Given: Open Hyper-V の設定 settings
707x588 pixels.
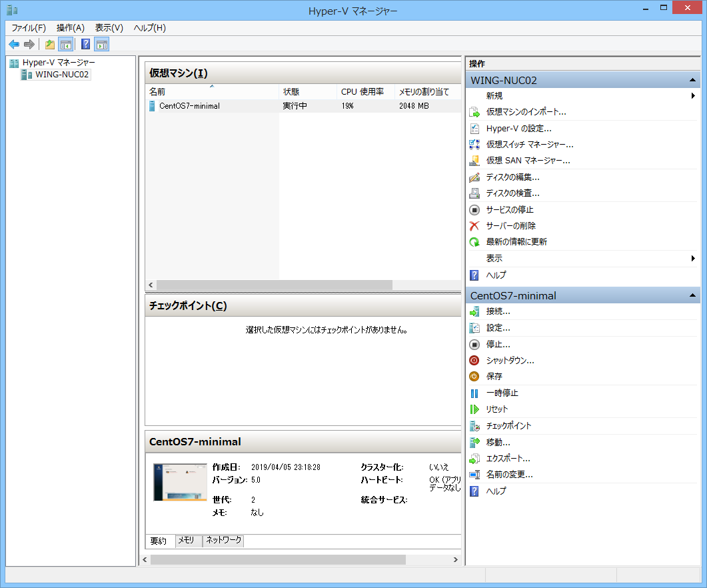Looking at the screenshot, I should [518, 129].
